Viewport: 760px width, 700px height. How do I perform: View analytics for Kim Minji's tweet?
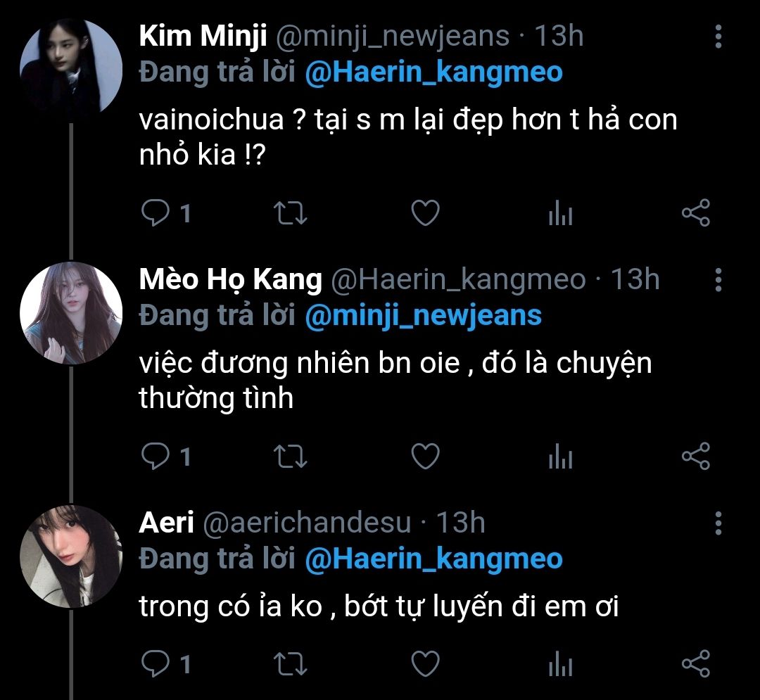[x=560, y=214]
